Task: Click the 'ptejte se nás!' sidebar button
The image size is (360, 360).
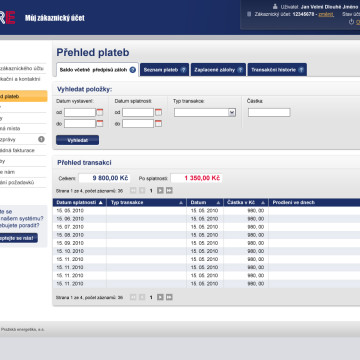Action: tap(19, 238)
